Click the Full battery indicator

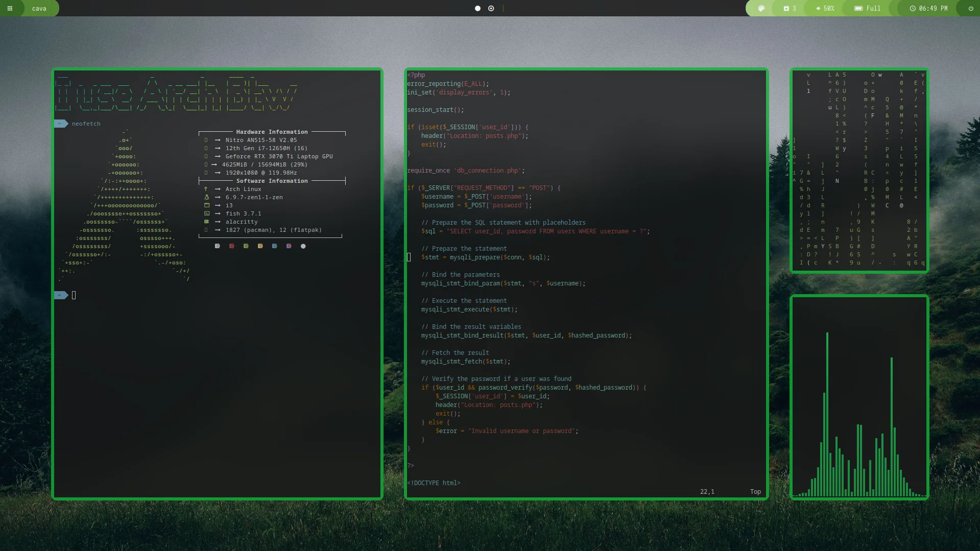point(868,8)
